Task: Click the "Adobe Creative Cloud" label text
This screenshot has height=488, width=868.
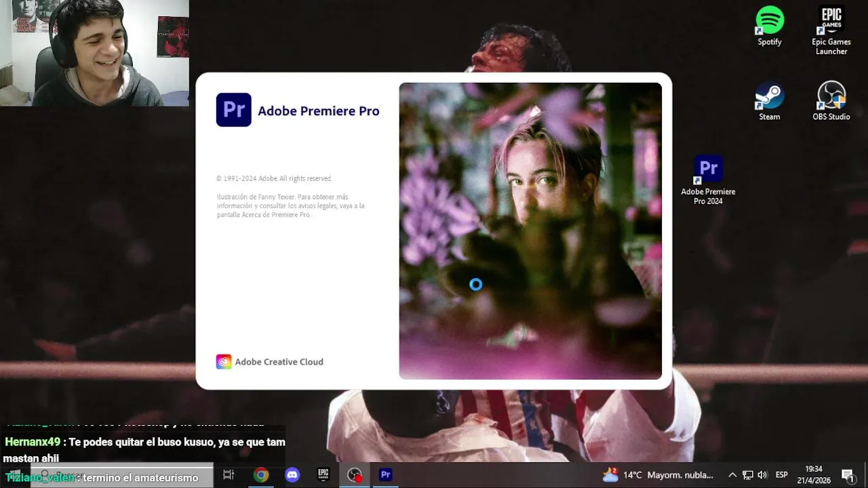Action: (279, 362)
